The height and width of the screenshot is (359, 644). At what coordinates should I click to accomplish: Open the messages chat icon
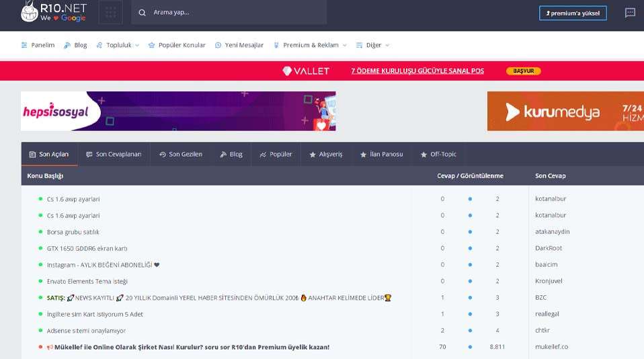630,13
